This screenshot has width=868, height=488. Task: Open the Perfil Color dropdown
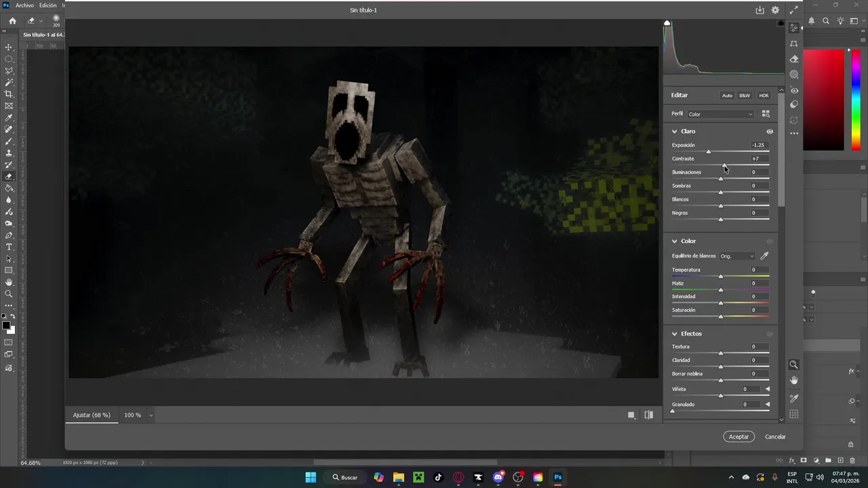[720, 114]
